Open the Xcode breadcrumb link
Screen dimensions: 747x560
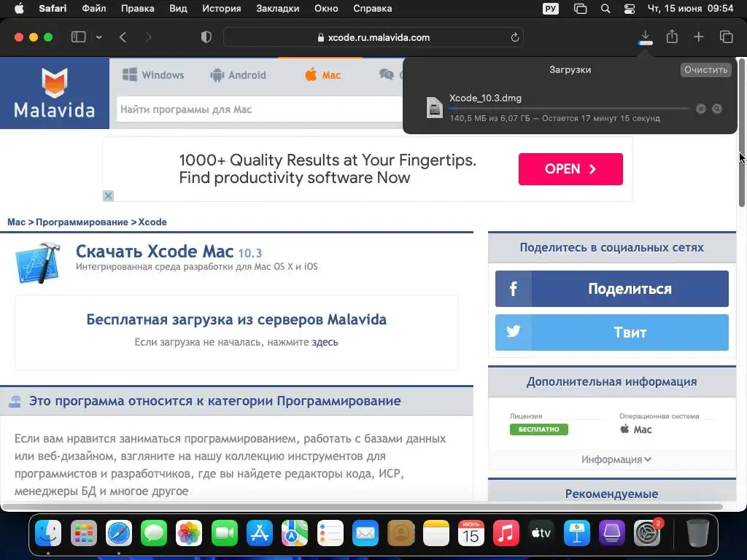click(152, 222)
